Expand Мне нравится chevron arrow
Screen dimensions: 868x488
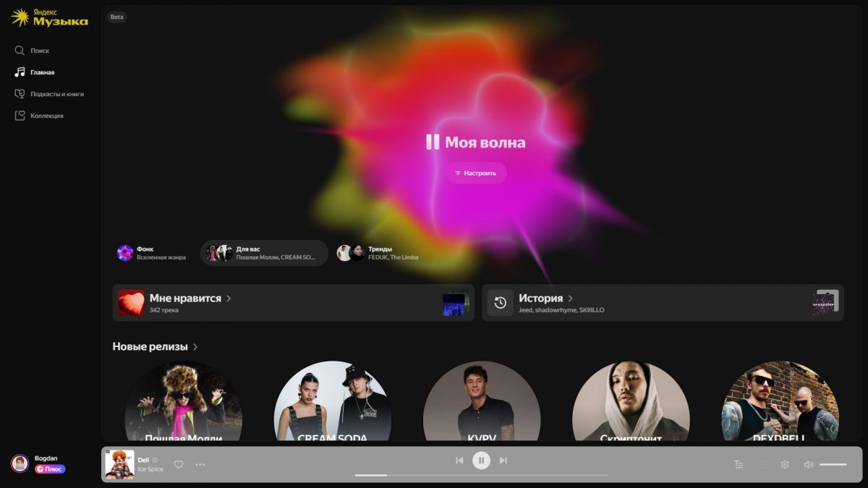point(229,298)
